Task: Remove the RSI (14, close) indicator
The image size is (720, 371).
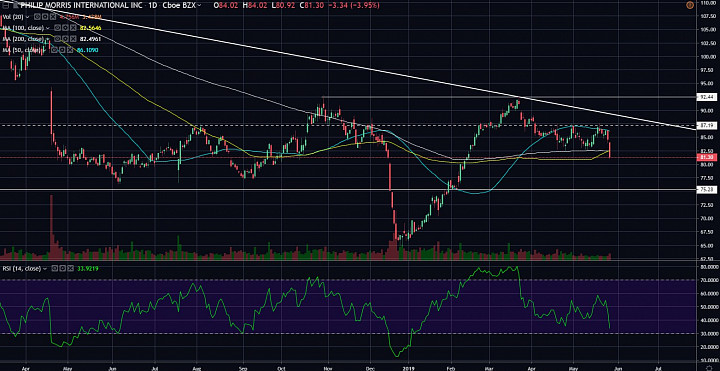Action: (70, 269)
